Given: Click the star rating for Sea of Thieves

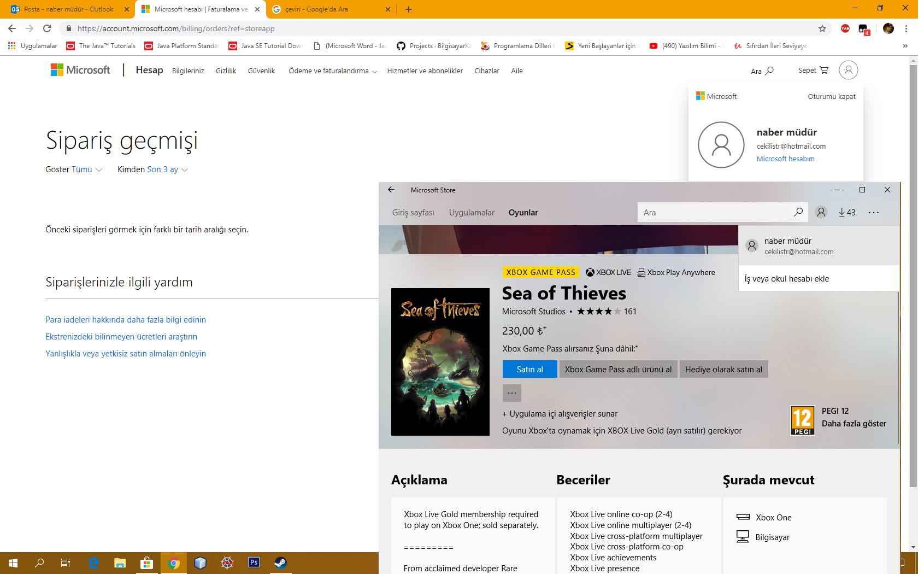Looking at the screenshot, I should point(599,312).
